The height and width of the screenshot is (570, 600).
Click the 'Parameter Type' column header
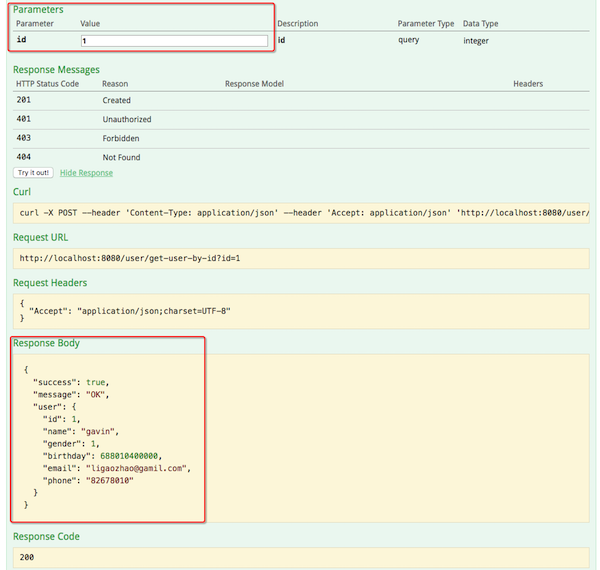[x=426, y=24]
